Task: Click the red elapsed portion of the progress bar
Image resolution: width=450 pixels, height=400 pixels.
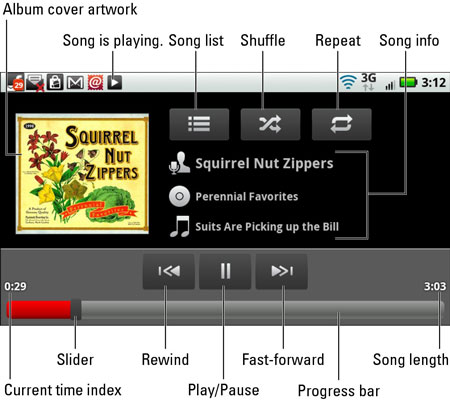Action: pyautogui.click(x=39, y=309)
